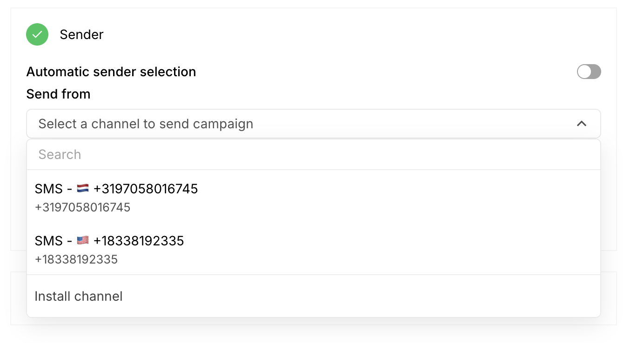644x343 pixels.
Task: Click the Send from label
Action: [x=58, y=94]
